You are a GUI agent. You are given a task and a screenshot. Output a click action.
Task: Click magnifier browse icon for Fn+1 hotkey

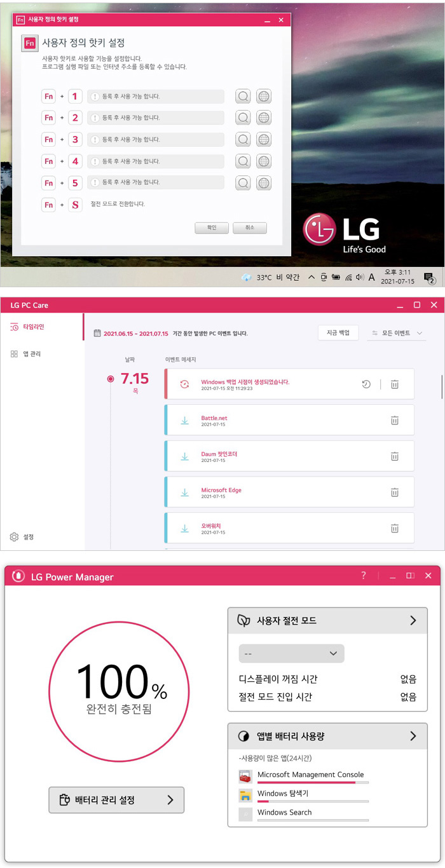click(243, 97)
